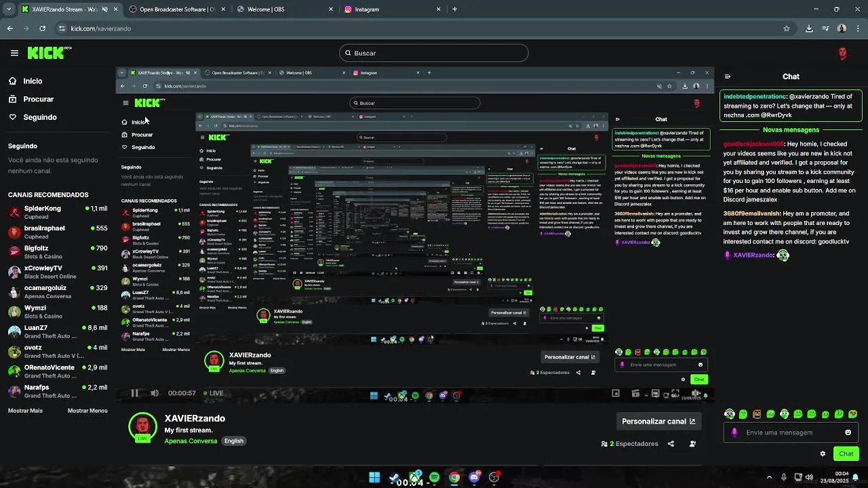Screen dimensions: 868x488
Task: Open Chrome three-dot menu
Action: point(857,28)
